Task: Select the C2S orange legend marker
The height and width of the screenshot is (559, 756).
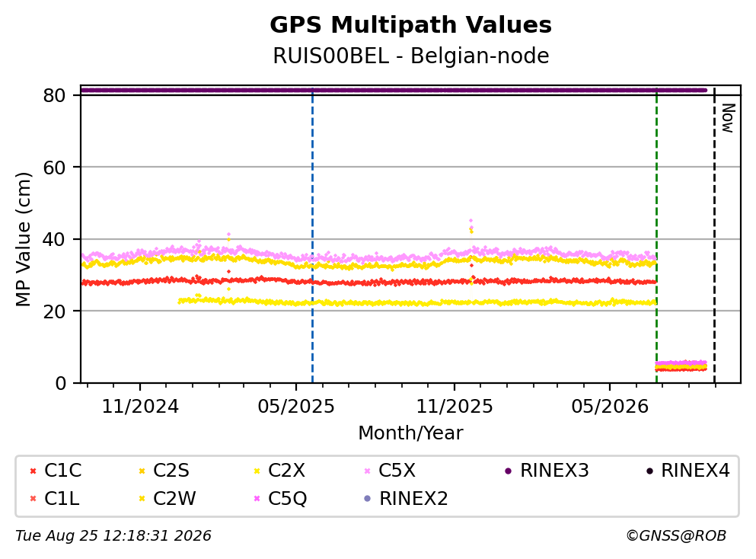Action: coord(142,471)
